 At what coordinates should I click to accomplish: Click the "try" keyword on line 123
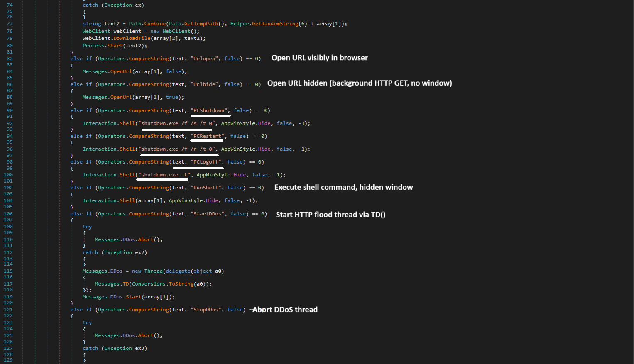coord(87,322)
